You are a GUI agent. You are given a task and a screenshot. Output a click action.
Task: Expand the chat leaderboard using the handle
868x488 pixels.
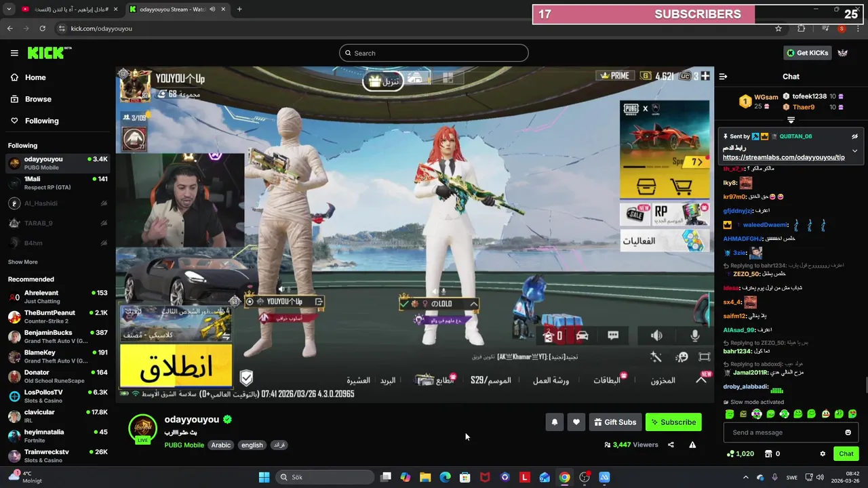tap(791, 120)
